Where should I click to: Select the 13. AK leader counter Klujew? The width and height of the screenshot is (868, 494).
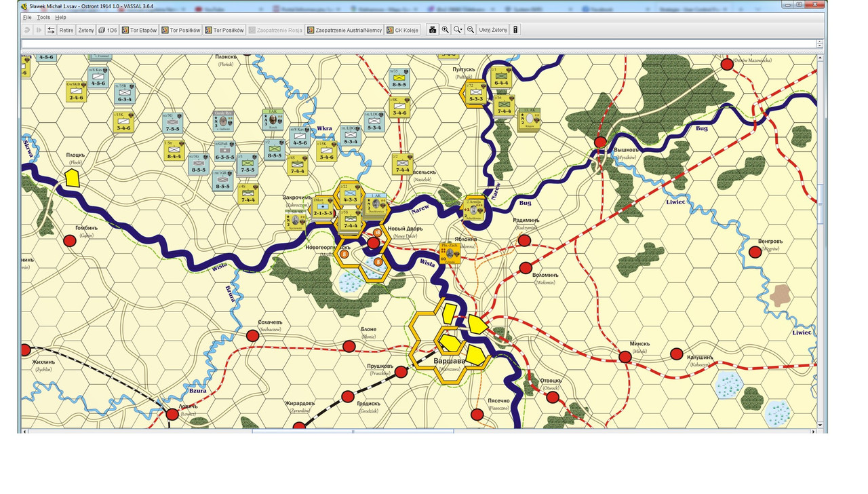[530, 119]
